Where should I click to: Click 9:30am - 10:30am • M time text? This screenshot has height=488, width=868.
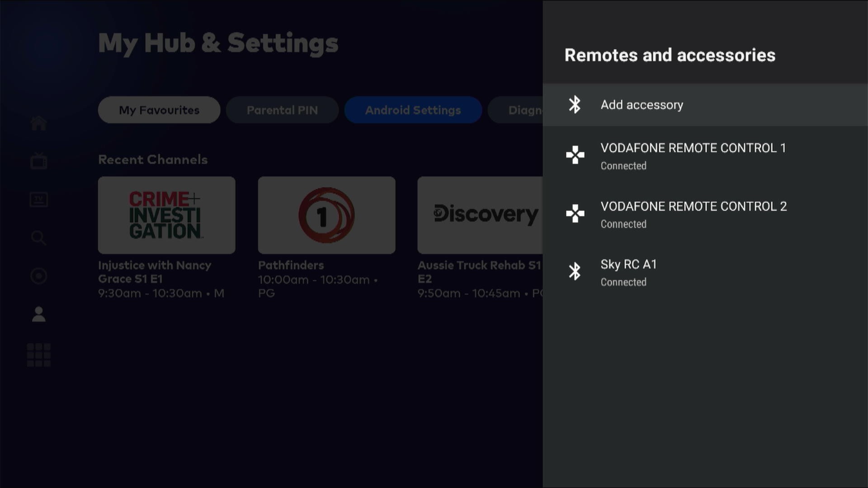click(161, 293)
